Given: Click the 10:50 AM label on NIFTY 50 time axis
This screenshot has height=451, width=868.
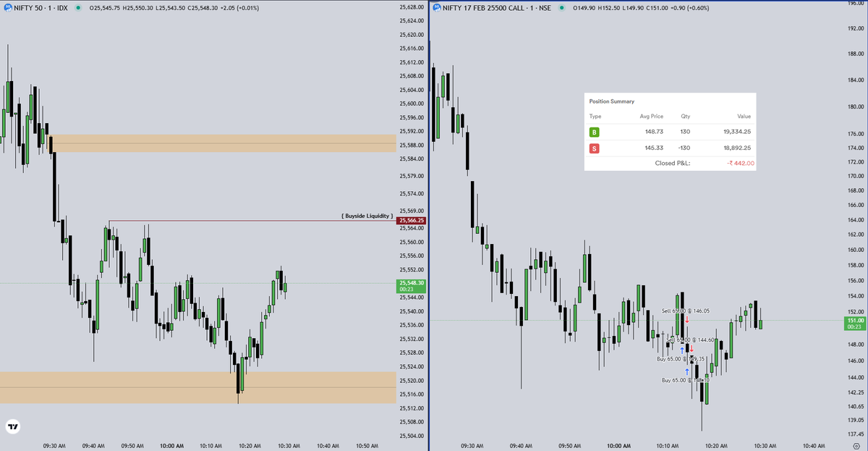Looking at the screenshot, I should click(368, 445).
